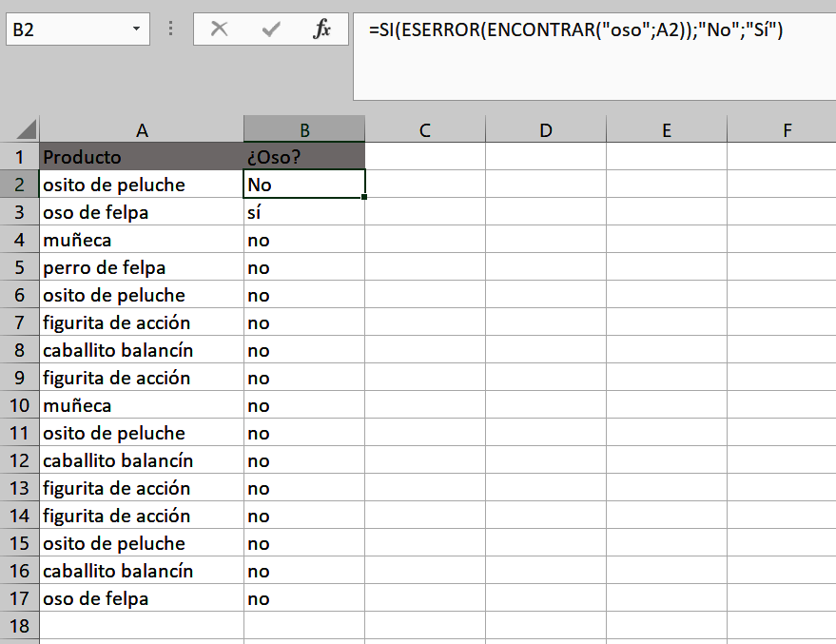Select cell A3 containing oso de felpa
The image size is (836, 644).
coord(141,212)
